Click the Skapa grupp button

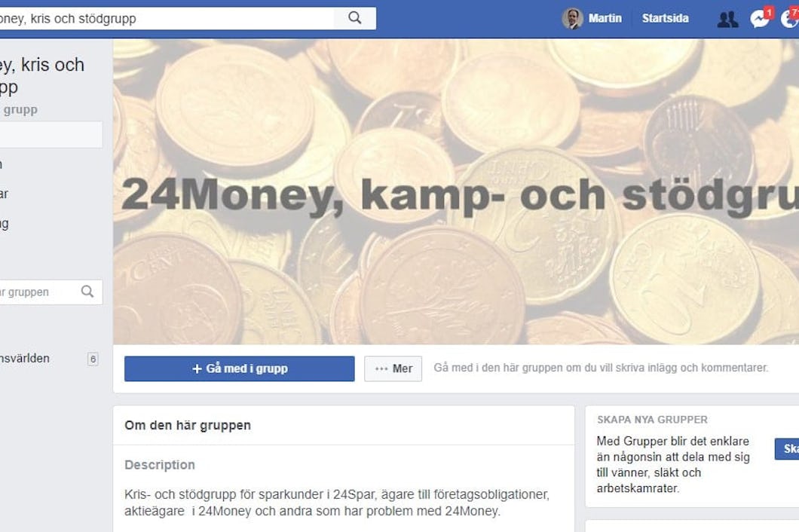pos(787,449)
